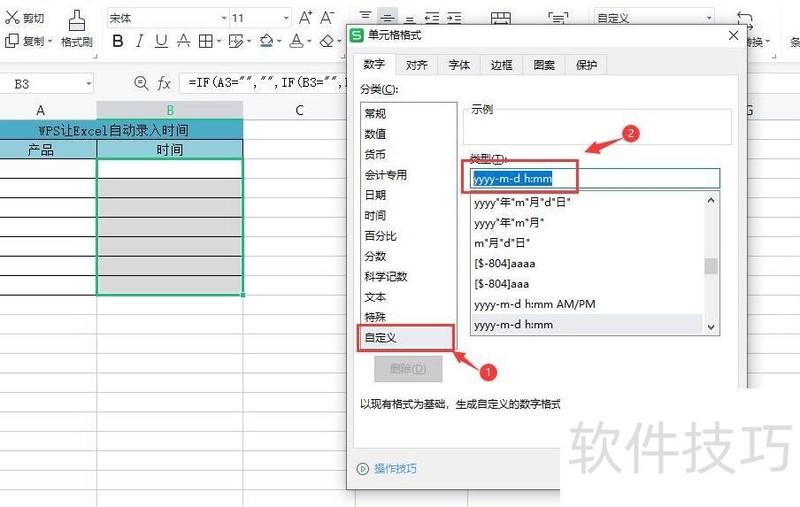Click the wrap text icon
This screenshot has width=800, height=507.
click(x=558, y=19)
